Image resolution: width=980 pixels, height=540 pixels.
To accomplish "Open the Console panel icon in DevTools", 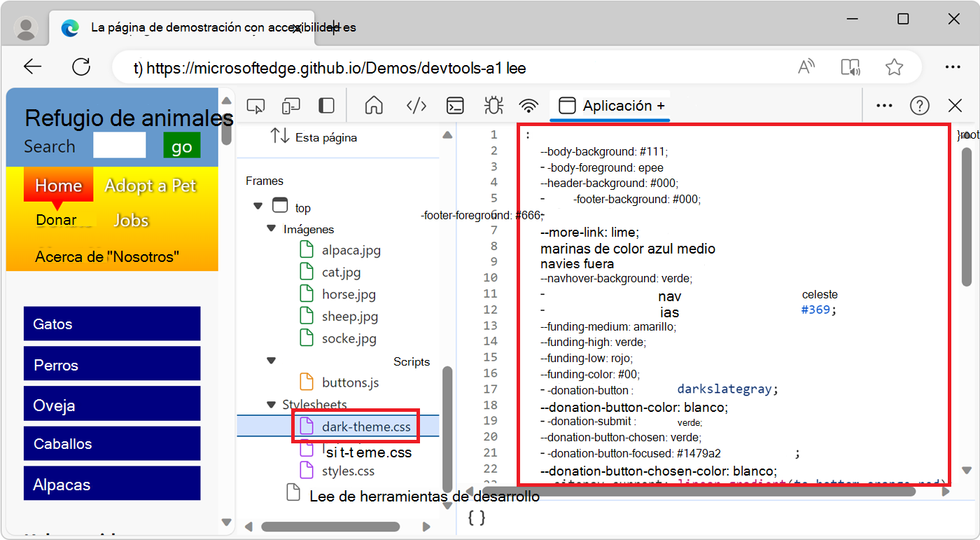I will pos(455,105).
